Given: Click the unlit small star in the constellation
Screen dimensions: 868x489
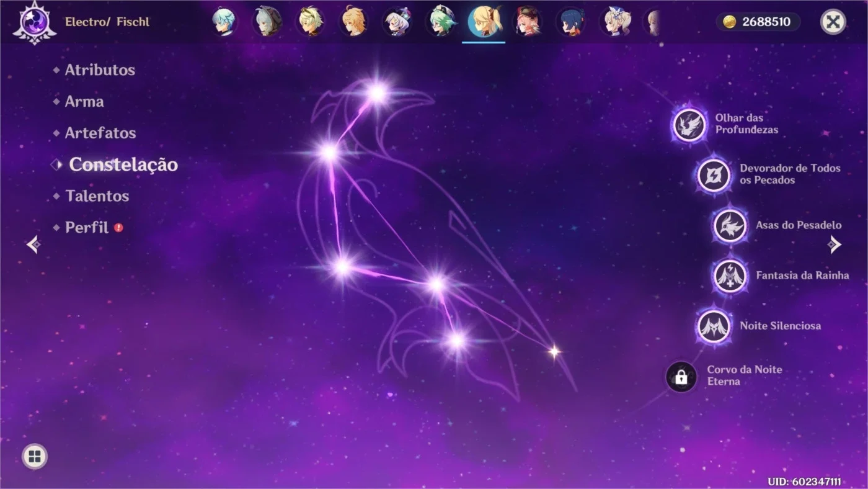Looking at the screenshot, I should [554, 352].
